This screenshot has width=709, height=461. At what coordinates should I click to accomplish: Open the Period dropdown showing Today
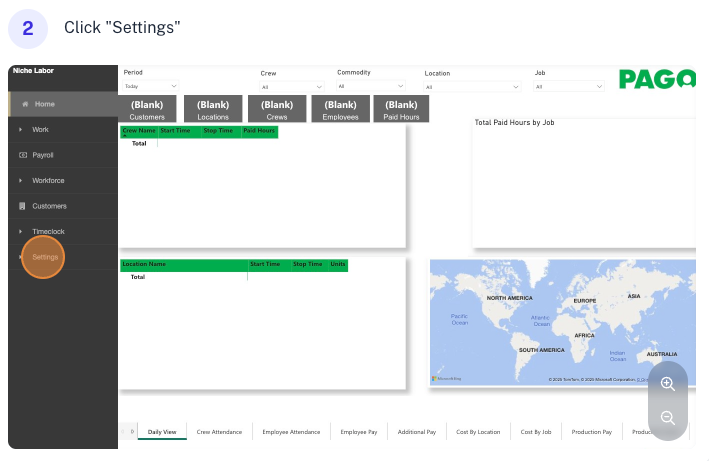click(150, 87)
